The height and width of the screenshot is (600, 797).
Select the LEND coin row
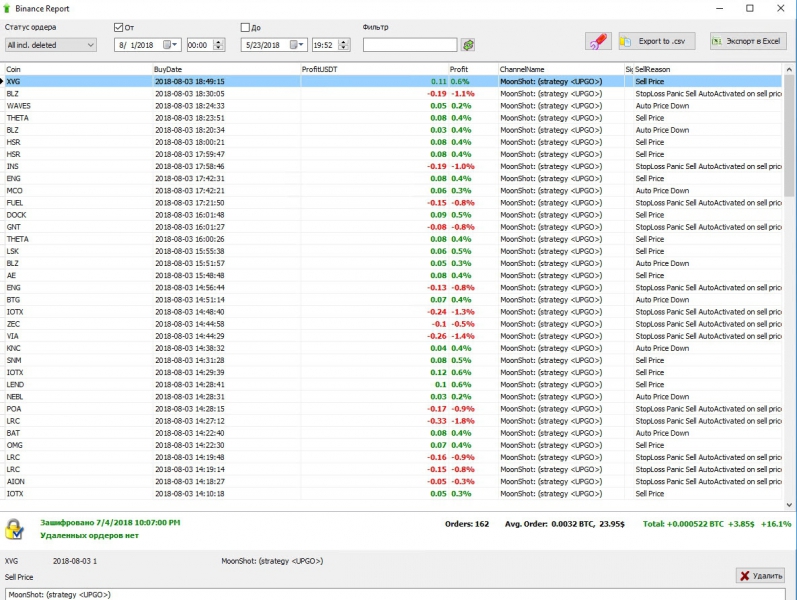393,385
